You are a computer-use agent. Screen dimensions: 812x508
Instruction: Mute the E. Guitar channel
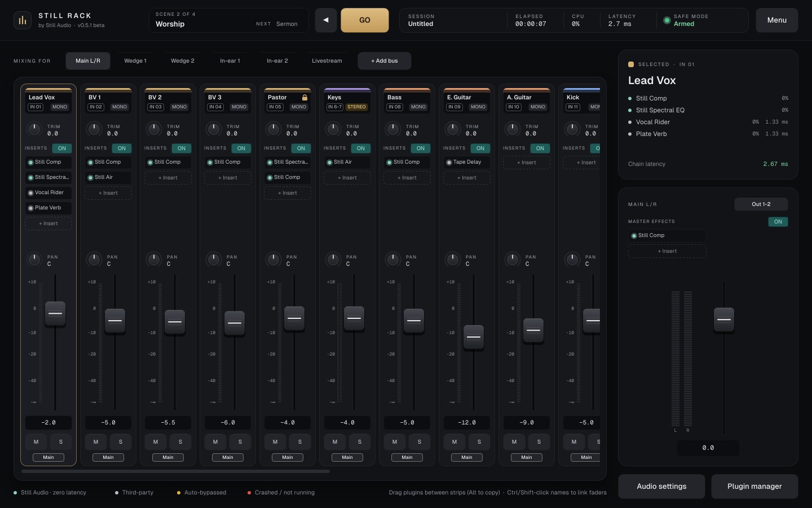tap(454, 442)
